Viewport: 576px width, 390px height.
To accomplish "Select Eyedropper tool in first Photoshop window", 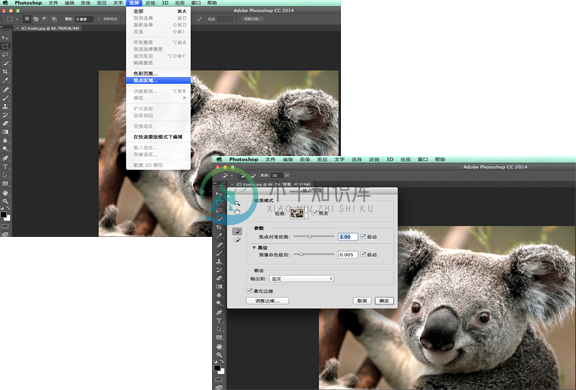I will 5,80.
